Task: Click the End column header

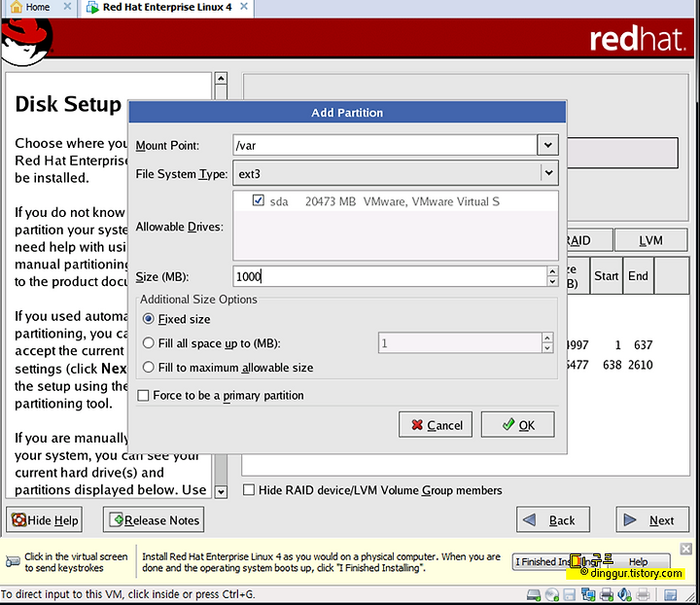Action: tap(639, 276)
